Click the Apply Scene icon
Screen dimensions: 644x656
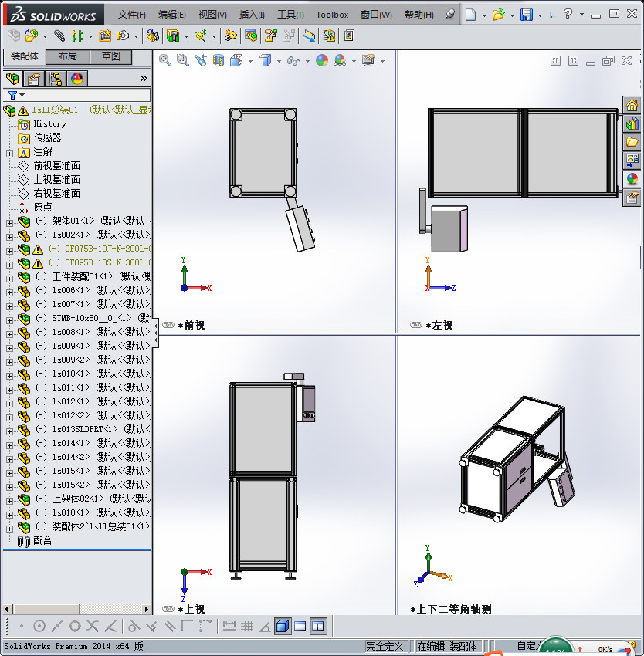tap(340, 61)
